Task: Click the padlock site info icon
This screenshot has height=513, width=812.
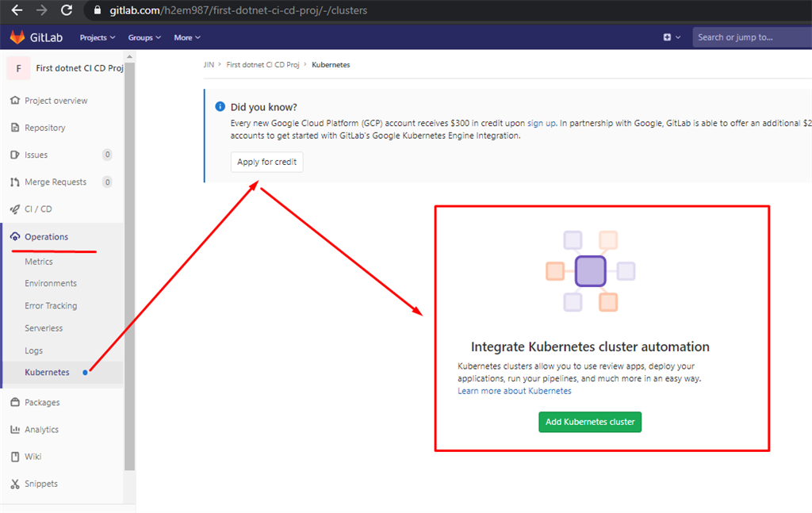Action: coord(98,10)
